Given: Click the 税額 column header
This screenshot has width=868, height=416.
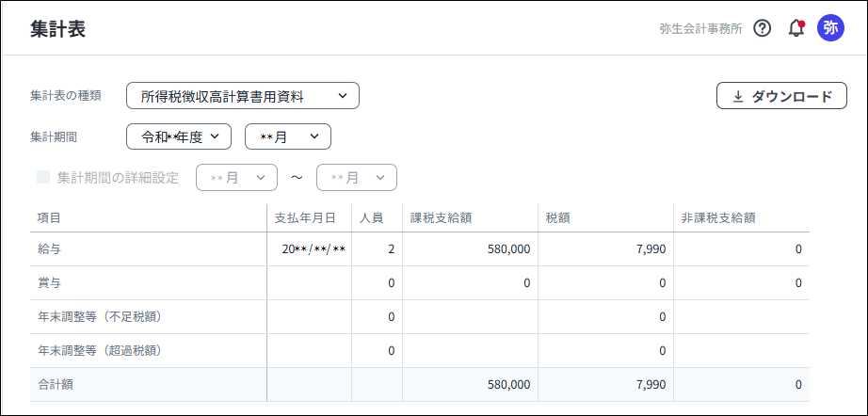Looking at the screenshot, I should pyautogui.click(x=558, y=217).
